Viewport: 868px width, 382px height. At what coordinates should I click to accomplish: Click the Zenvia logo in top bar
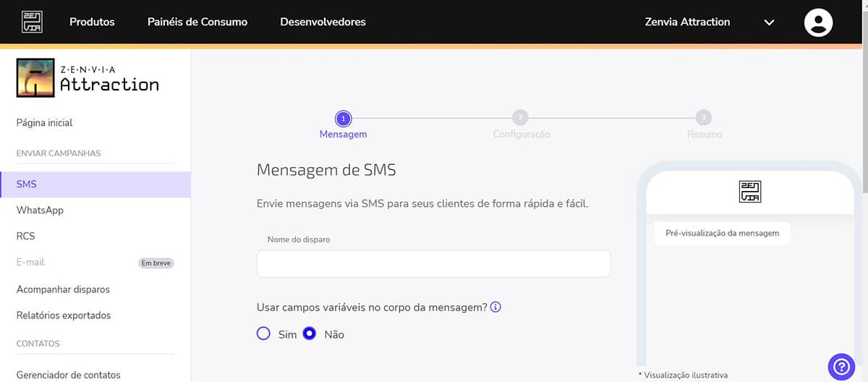point(32,22)
